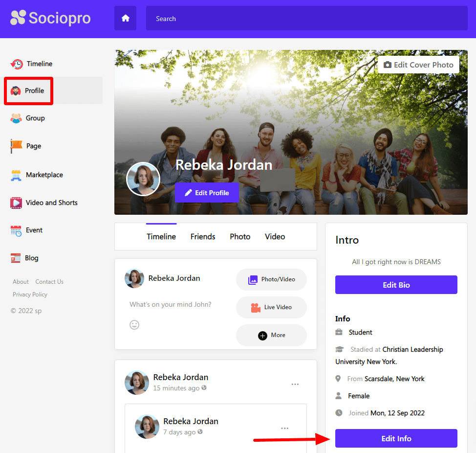The height and width of the screenshot is (453, 476).
Task: Click the Edit Info button
Action: [x=396, y=438]
